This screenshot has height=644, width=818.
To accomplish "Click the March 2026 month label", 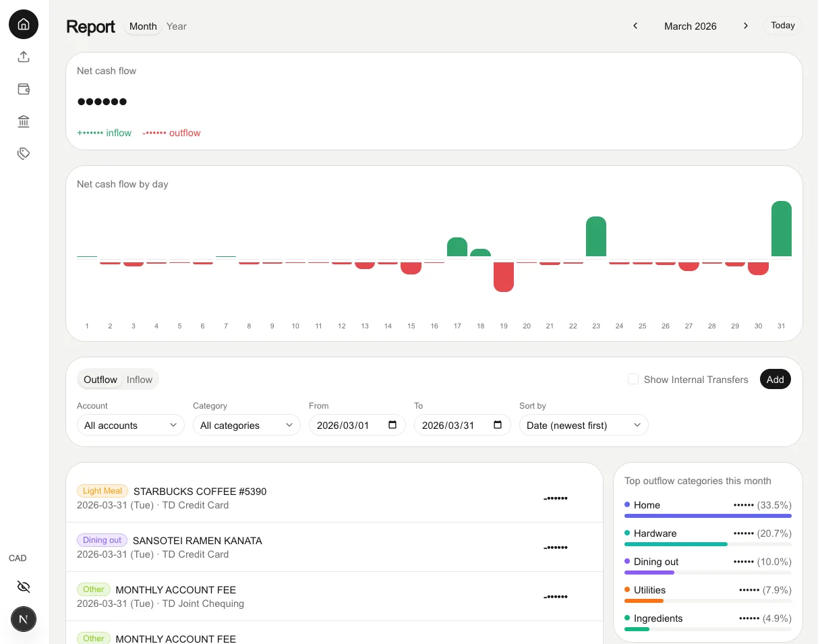I will 691,26.
